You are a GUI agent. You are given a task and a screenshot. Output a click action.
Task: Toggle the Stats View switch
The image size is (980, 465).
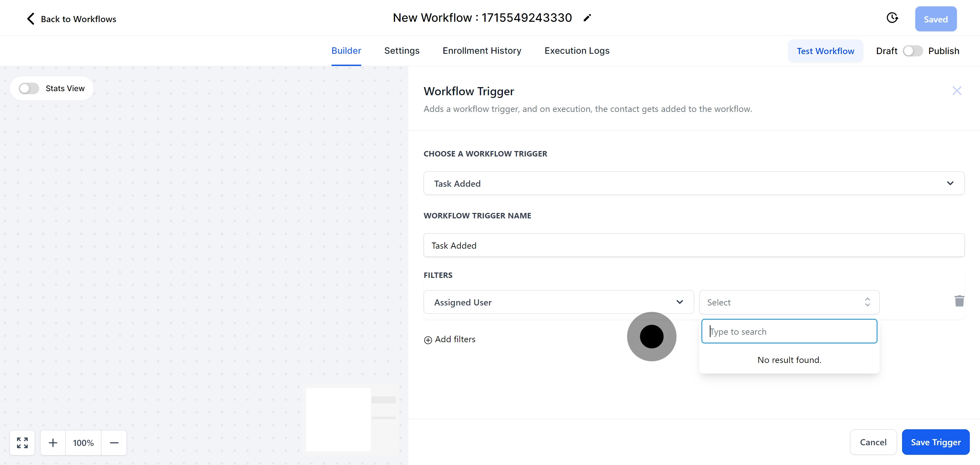coord(29,88)
